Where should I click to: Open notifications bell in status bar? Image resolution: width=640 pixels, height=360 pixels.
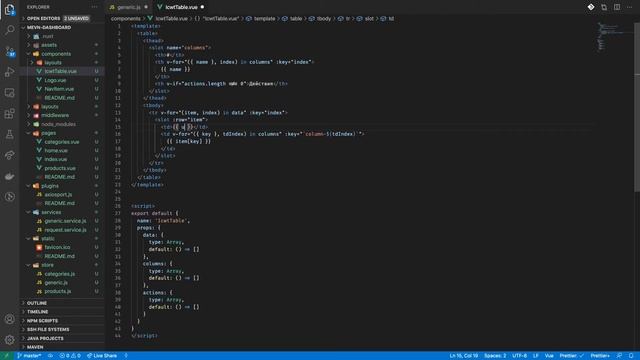point(631,356)
